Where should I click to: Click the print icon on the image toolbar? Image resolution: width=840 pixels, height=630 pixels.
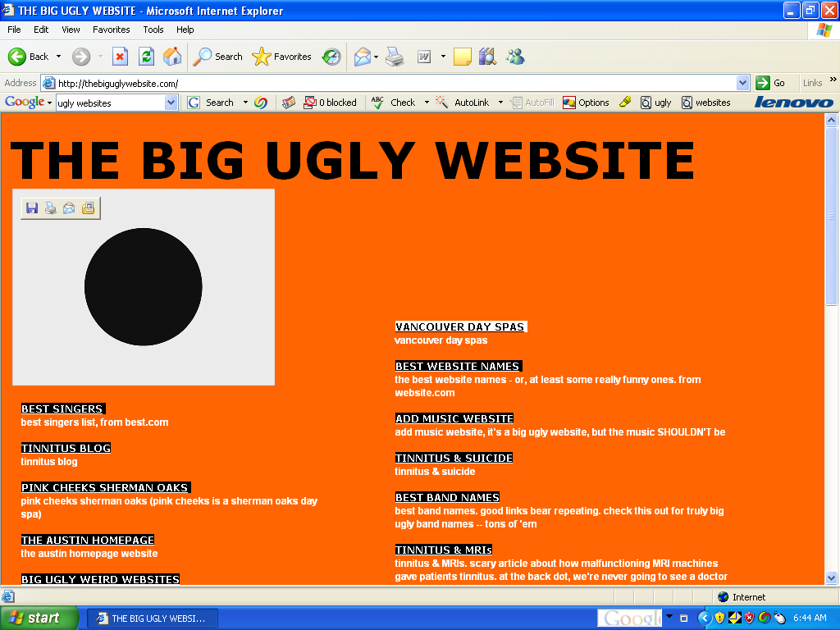[x=51, y=208]
